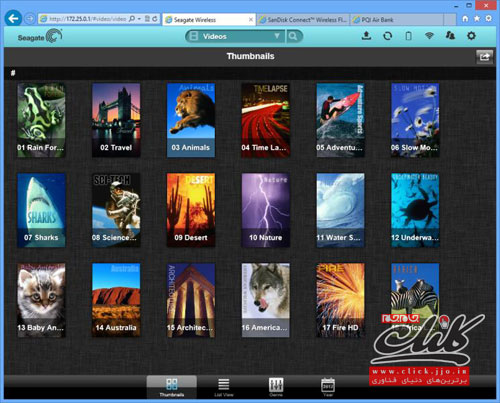Image resolution: width=500 pixels, height=403 pixels.
Task: Open the 17 Fire HD video thumbnail
Action: pyautogui.click(x=340, y=300)
